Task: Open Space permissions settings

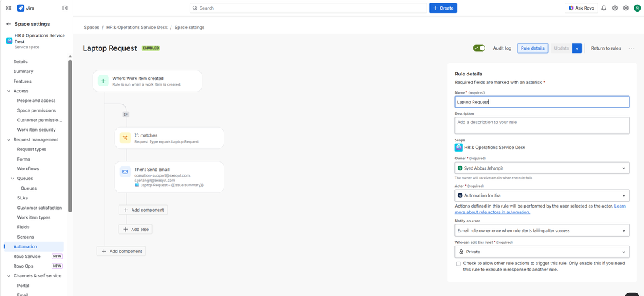Action: pyautogui.click(x=37, y=110)
